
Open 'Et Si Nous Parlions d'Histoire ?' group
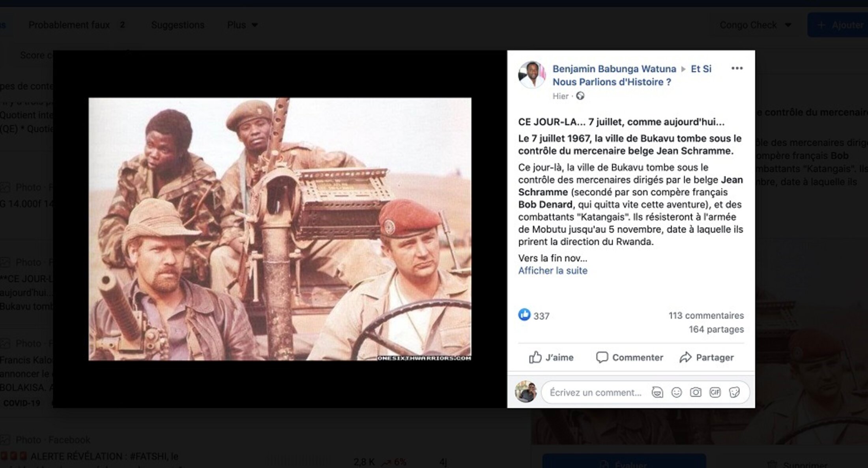pos(632,75)
